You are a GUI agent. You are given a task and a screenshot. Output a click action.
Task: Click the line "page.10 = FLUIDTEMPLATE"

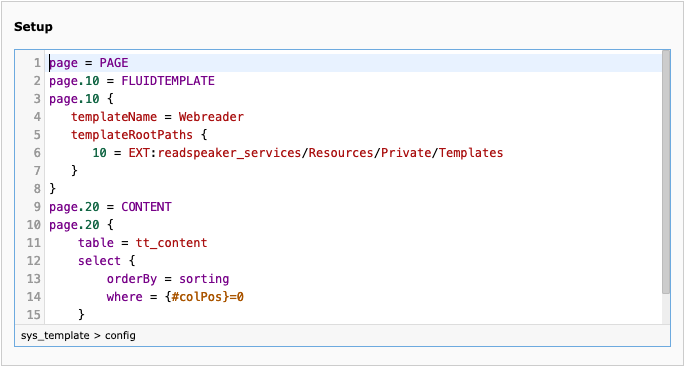pos(132,81)
